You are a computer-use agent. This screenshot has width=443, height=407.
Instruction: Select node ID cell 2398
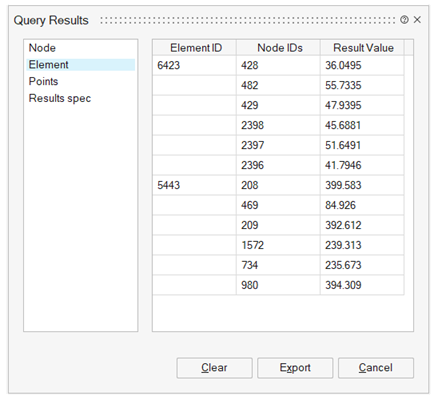[x=278, y=125]
